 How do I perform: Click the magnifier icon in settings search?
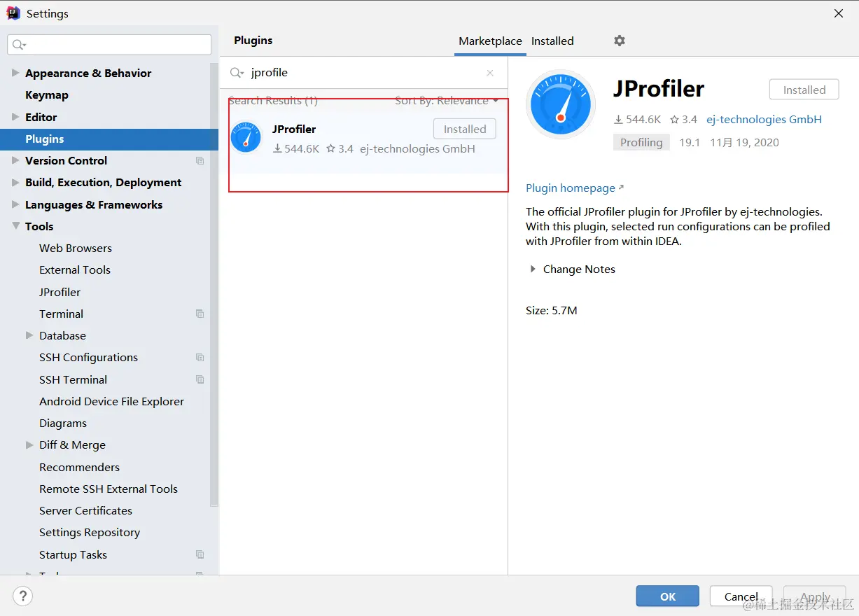click(x=19, y=45)
